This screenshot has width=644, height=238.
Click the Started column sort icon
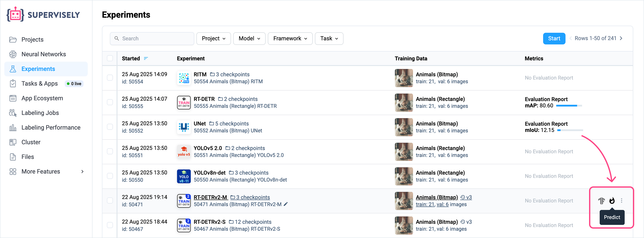146,59
